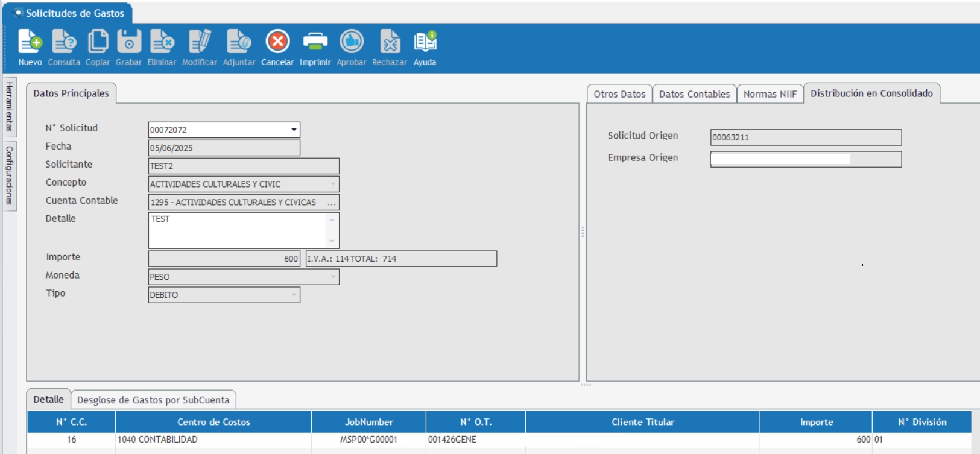Switch to the Otros Datos tab
Image resolution: width=980 pixels, height=454 pixels.
point(619,94)
